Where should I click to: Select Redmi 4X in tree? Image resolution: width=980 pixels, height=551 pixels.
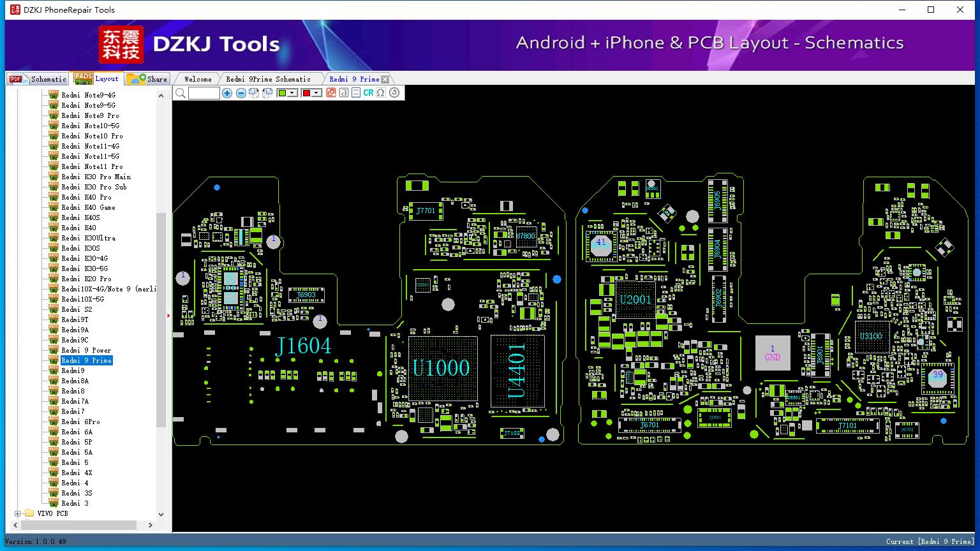pyautogui.click(x=77, y=473)
